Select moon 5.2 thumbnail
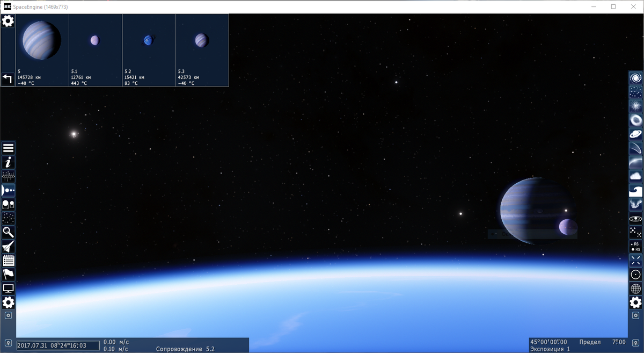 149,50
